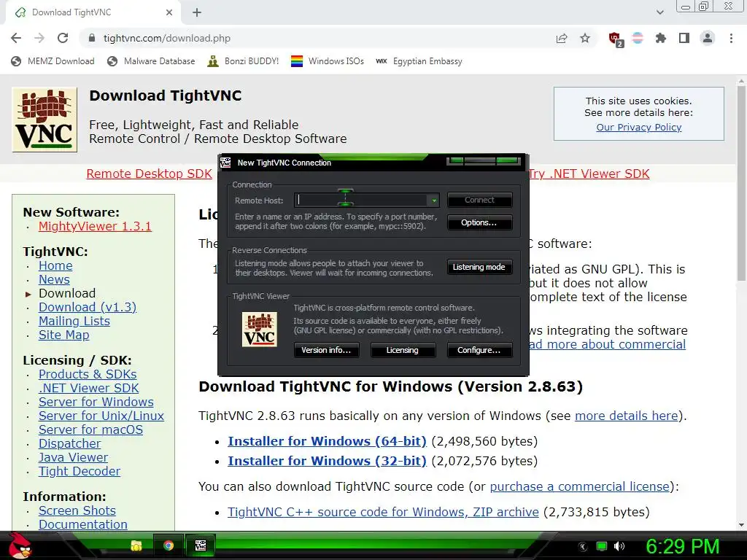
Task: Open Our Privacy Policy link
Action: pyautogui.click(x=639, y=127)
